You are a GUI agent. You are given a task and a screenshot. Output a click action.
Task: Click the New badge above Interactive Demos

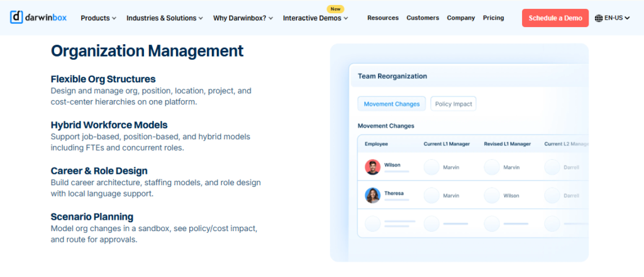pyautogui.click(x=336, y=9)
